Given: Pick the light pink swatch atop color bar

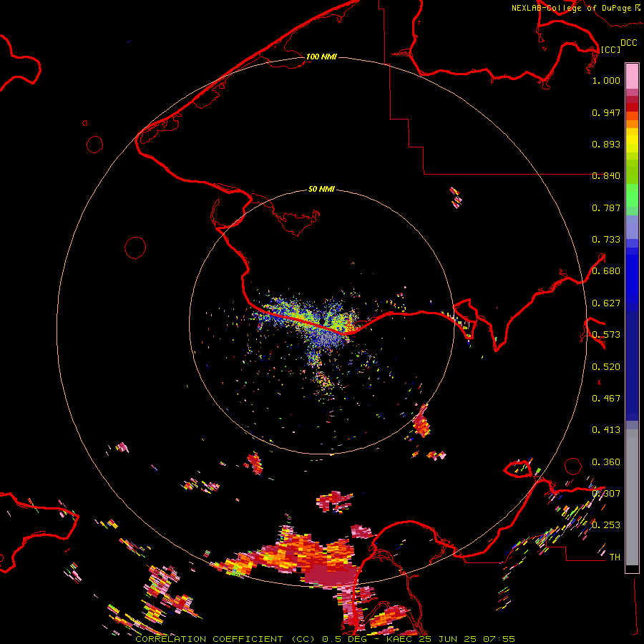Looking at the screenshot, I should click(x=632, y=76).
